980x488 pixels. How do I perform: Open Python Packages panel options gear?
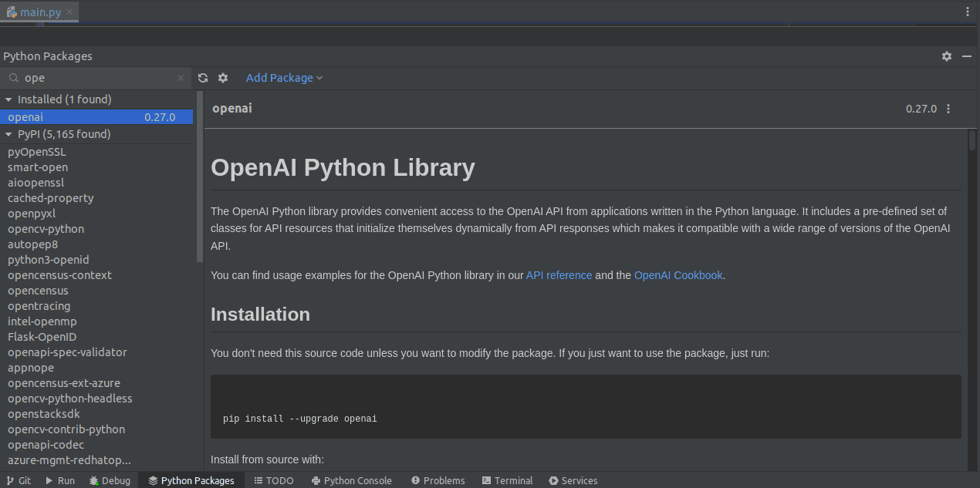click(947, 56)
